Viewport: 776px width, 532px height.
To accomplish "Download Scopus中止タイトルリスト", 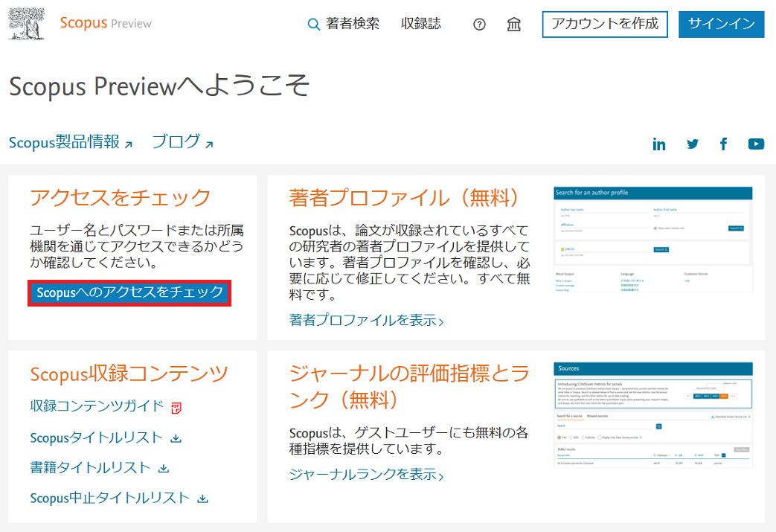I will pyautogui.click(x=110, y=498).
